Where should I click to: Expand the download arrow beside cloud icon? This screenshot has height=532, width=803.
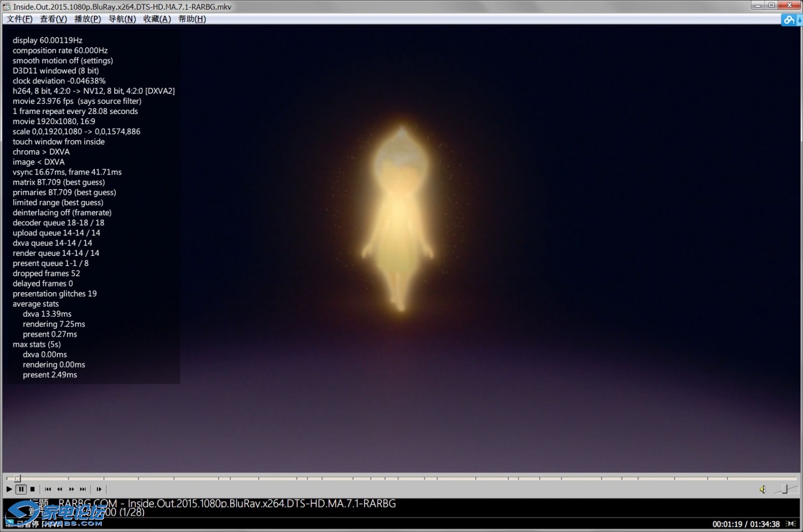799,20
